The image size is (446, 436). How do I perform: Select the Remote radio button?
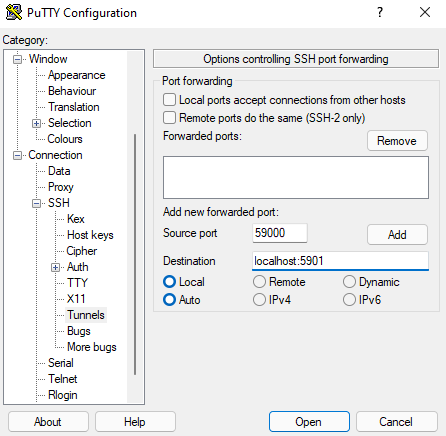pyautogui.click(x=259, y=282)
